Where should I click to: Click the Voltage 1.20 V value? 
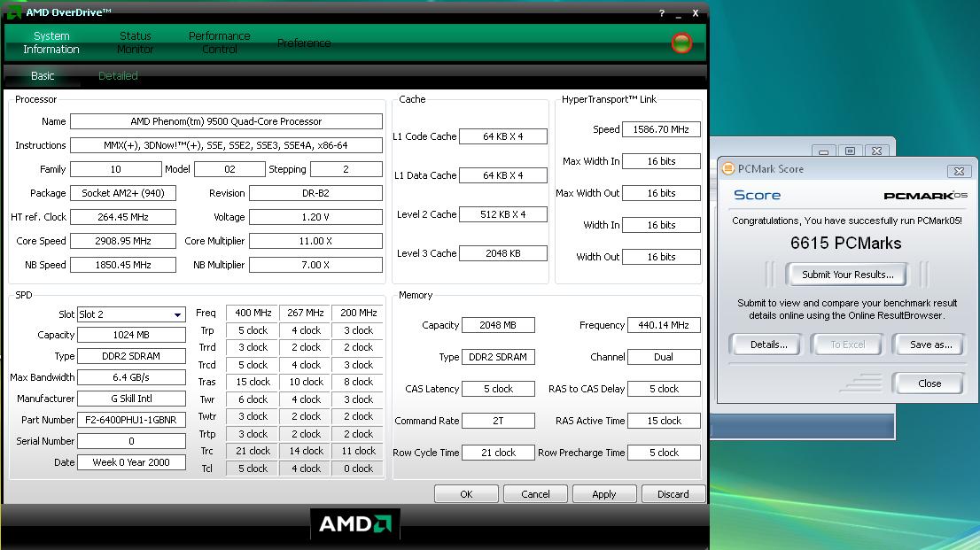point(315,217)
